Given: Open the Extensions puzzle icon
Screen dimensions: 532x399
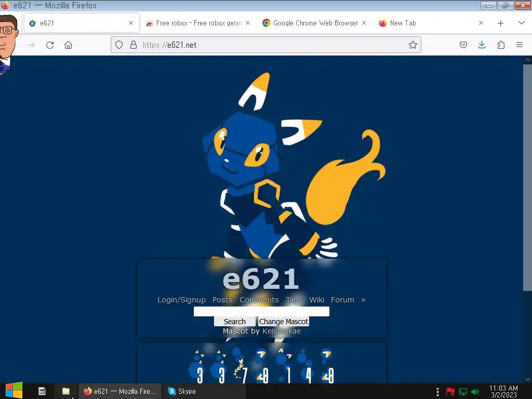Looking at the screenshot, I should tap(501, 45).
